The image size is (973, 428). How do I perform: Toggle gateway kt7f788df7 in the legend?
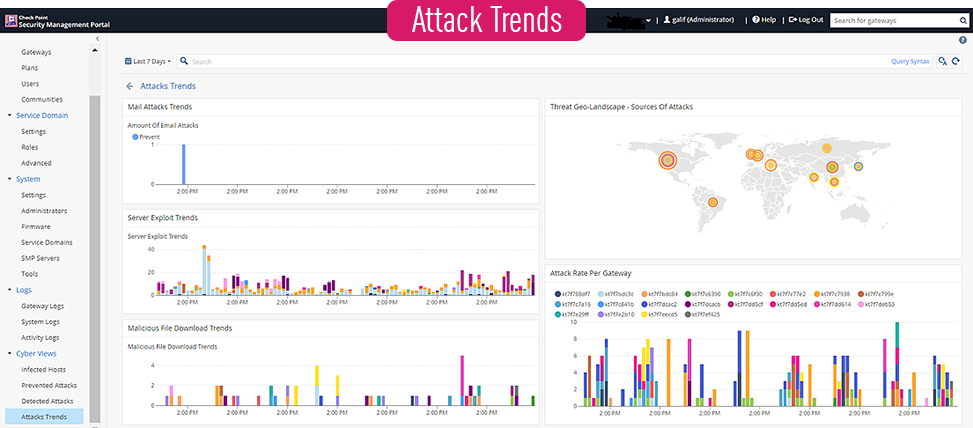coord(575,294)
